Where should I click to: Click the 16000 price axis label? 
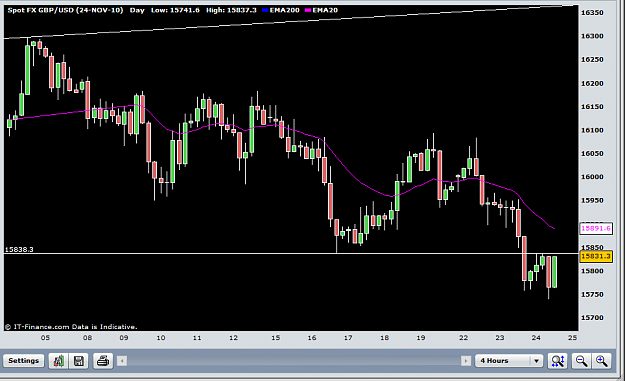pos(592,177)
